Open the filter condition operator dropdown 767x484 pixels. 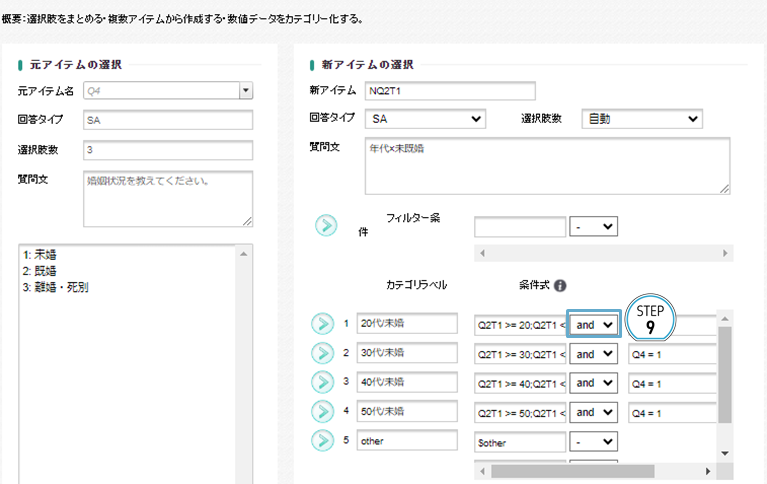pyautogui.click(x=594, y=227)
